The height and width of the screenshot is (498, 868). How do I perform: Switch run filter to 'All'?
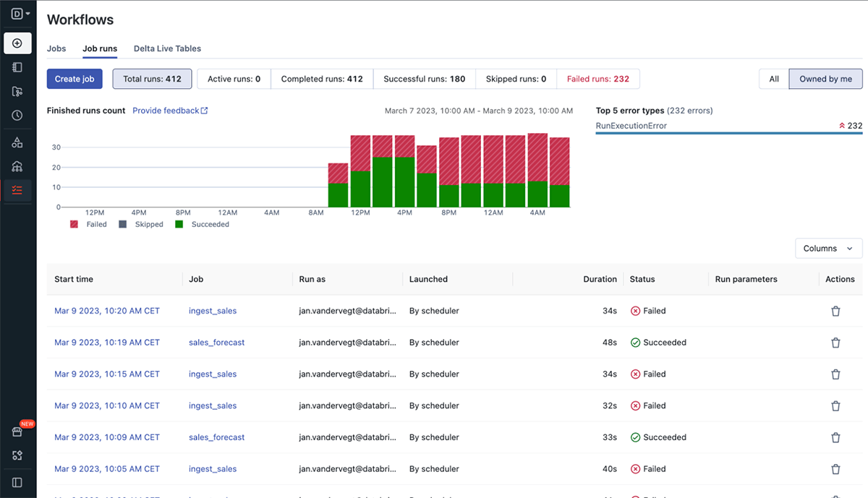click(774, 79)
